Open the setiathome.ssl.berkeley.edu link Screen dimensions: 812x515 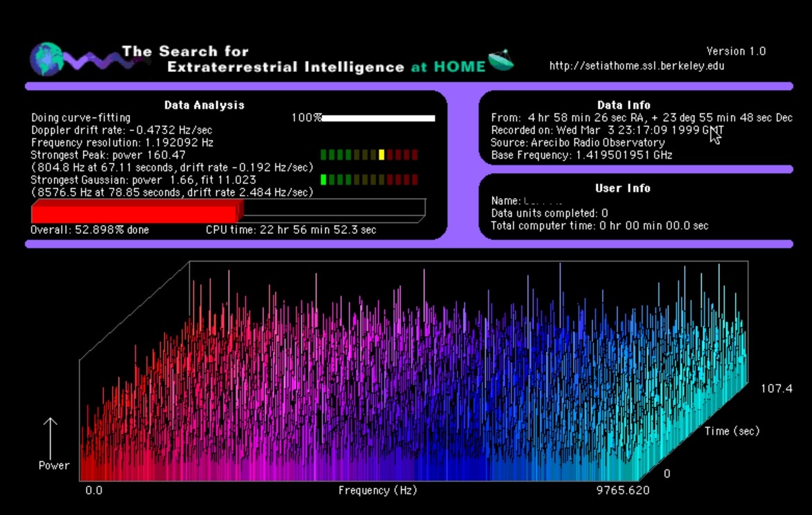(637, 66)
